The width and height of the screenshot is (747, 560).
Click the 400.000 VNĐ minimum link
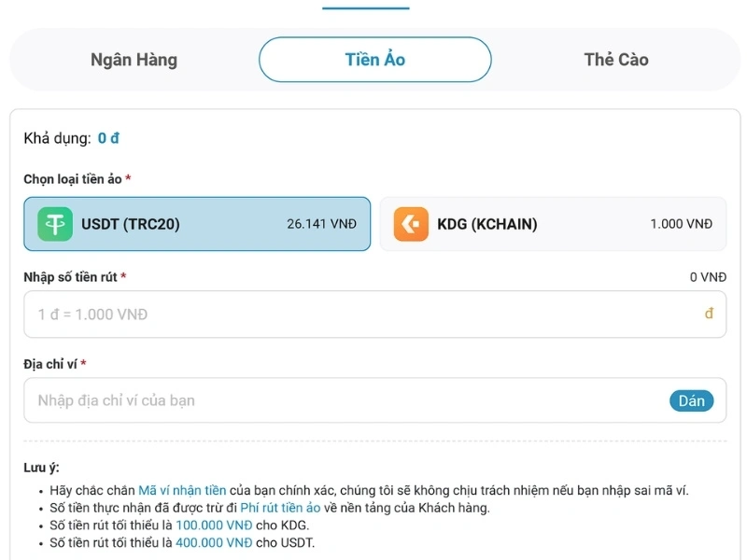coord(215,539)
